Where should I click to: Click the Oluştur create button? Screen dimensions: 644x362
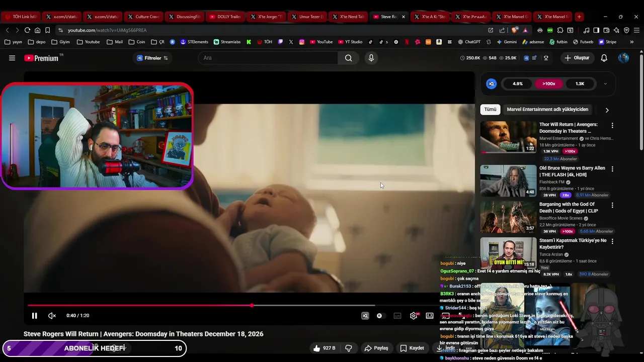pos(577,58)
